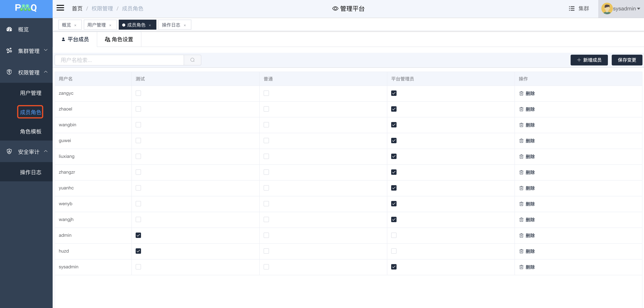The width and height of the screenshot is (644, 308).
Task: Click the trash icon for zangyc row
Action: pos(521,93)
